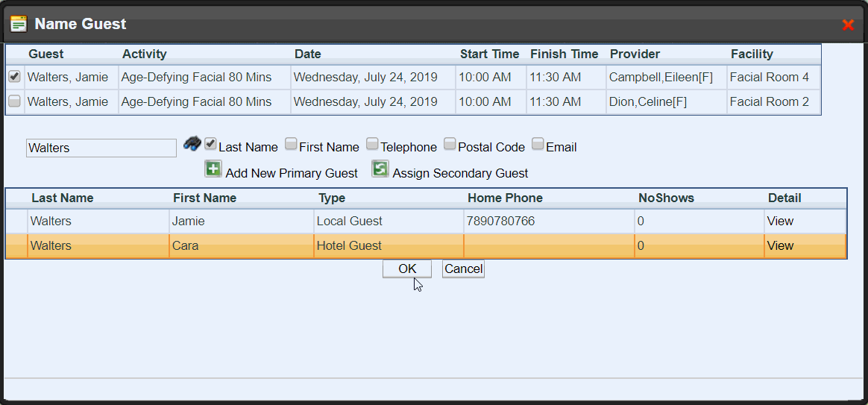This screenshot has width=868, height=405.
Task: Click into the guest search text field
Action: [x=101, y=148]
